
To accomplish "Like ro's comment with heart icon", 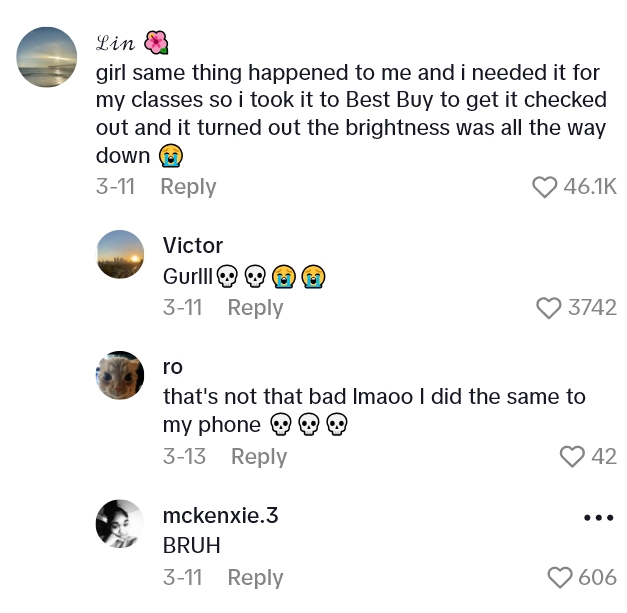I will 571,457.
